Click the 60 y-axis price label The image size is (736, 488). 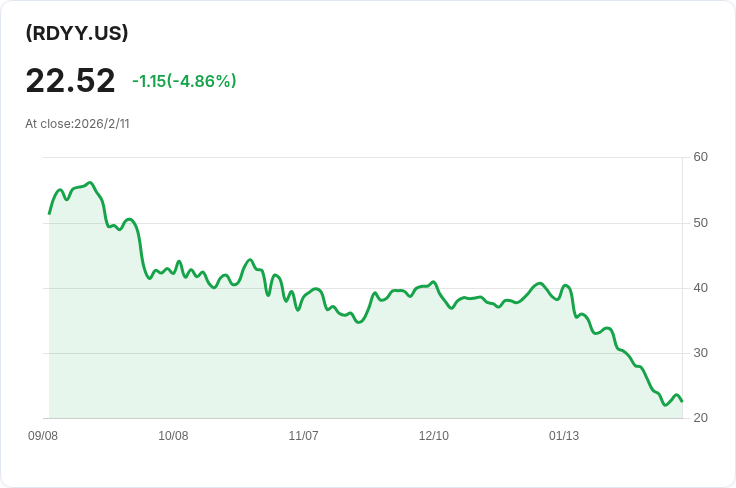[700, 157]
